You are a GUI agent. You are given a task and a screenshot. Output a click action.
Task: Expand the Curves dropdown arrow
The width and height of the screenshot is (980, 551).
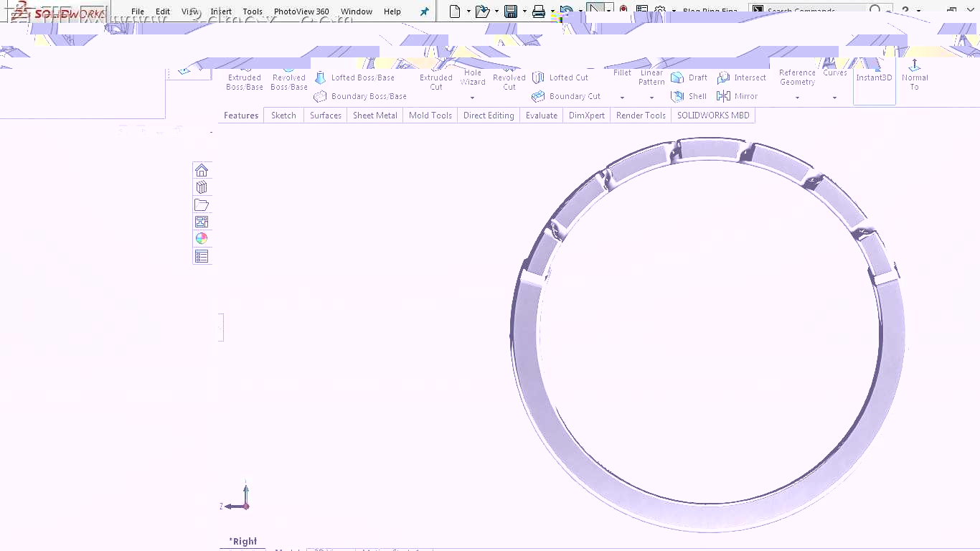[x=834, y=98]
